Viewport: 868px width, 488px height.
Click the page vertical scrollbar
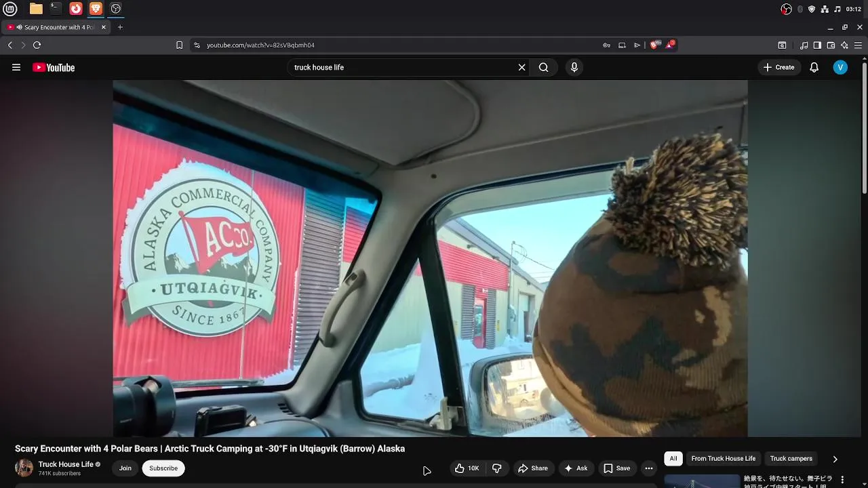tap(865, 129)
